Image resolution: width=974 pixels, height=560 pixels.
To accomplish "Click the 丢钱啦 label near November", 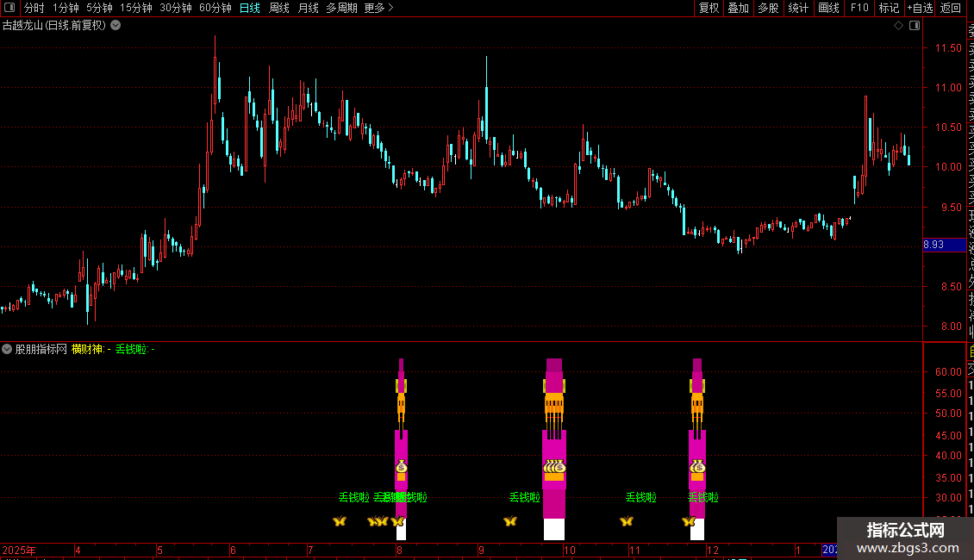I will pyautogui.click(x=641, y=497).
